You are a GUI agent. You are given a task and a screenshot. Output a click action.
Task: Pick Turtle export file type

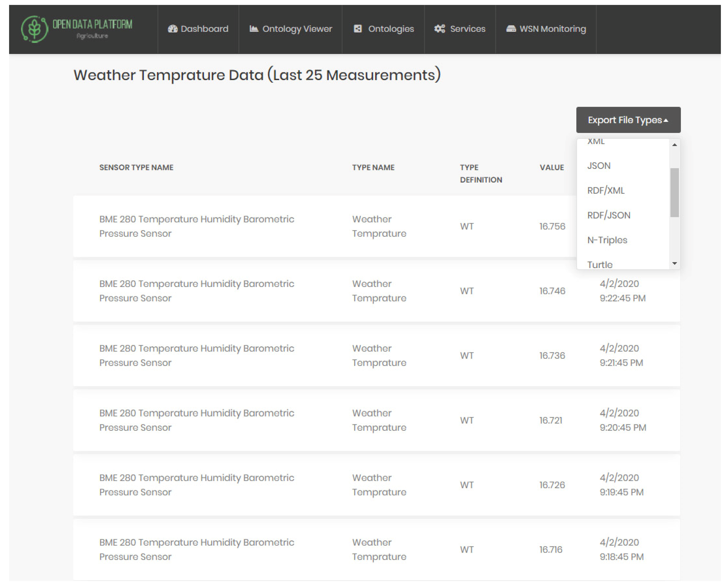point(600,264)
